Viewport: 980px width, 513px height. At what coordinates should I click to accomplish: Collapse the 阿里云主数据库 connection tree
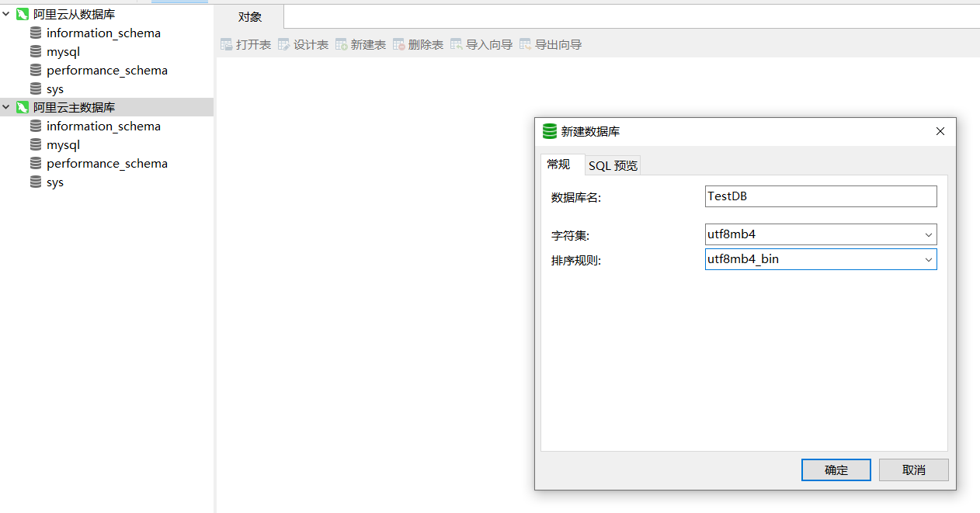coord(6,107)
